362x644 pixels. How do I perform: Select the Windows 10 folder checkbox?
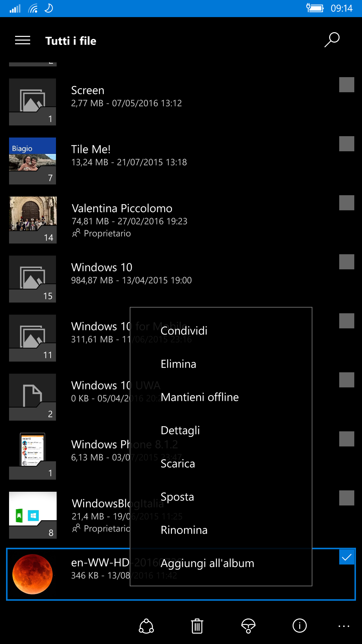[x=347, y=262]
